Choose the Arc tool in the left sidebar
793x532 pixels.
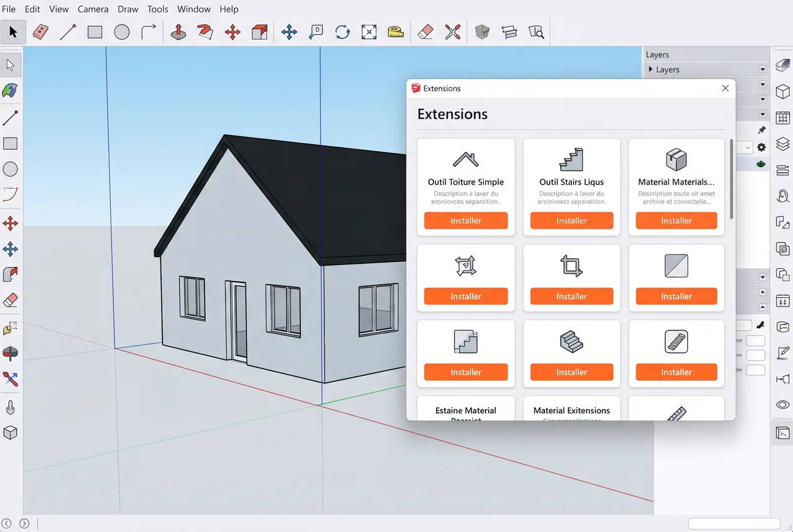coord(11,195)
